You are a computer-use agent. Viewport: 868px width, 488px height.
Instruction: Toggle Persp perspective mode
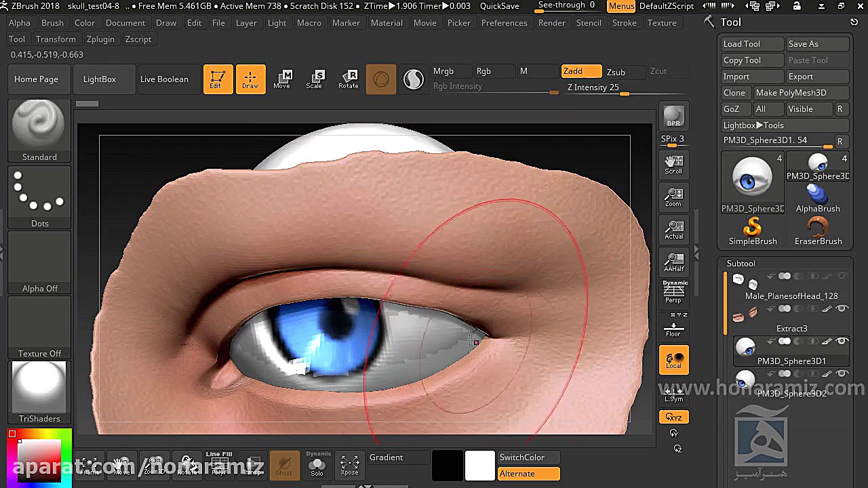[673, 293]
